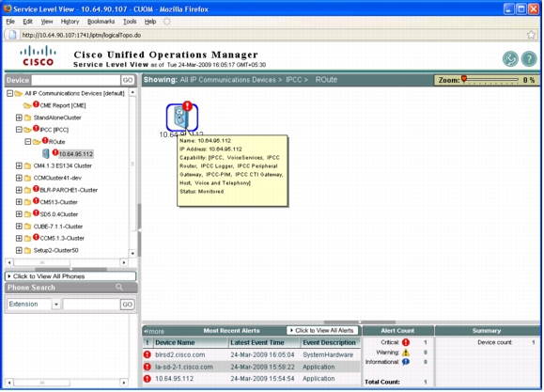Click the Warning triangle icon in Alert Count

[x=406, y=353]
